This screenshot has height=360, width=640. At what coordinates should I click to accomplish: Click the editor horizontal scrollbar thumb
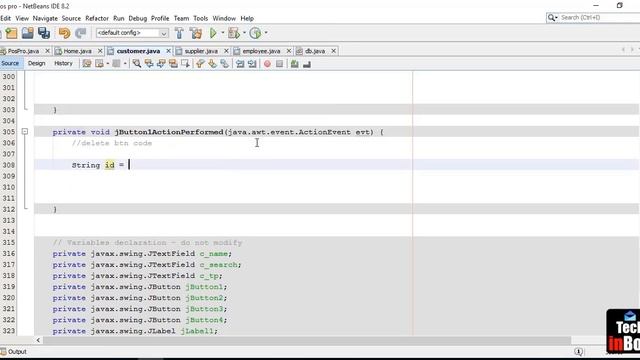coord(307,340)
